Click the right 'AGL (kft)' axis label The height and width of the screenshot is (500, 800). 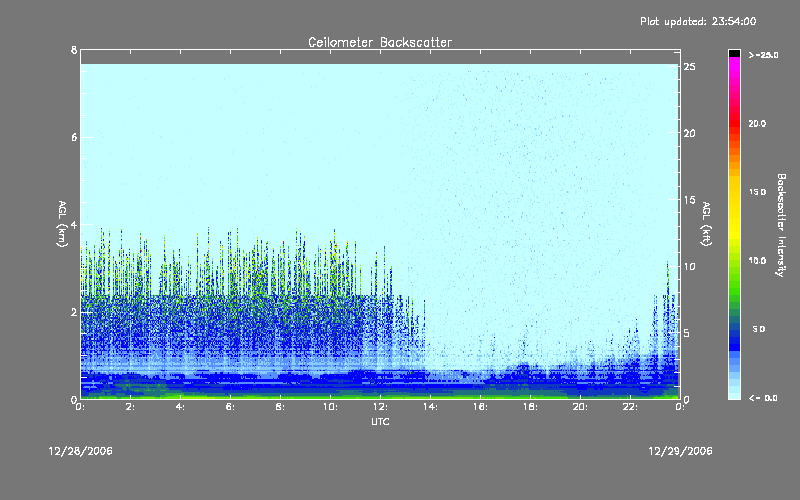[706, 224]
